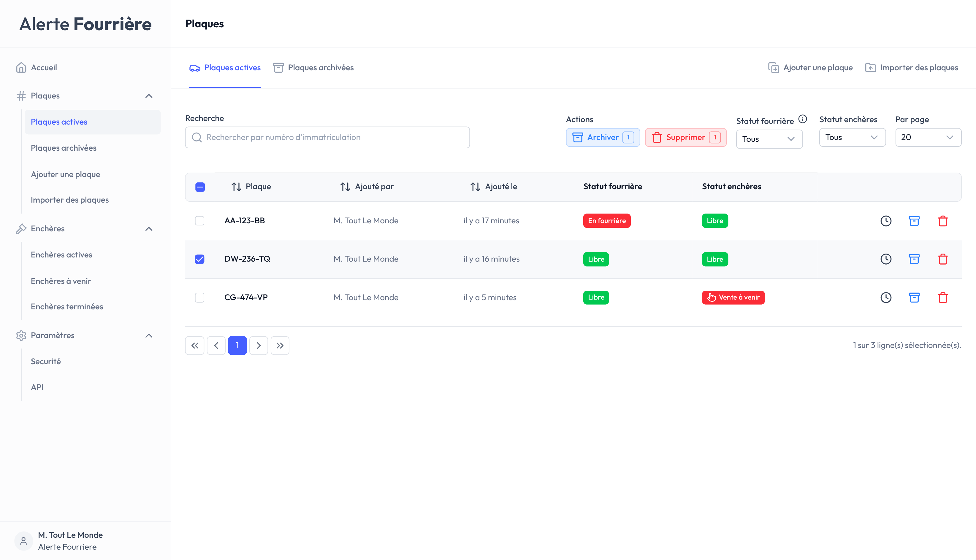Click the history clock icon for CG-474-VP
Viewport: 976px width, 560px height.
[885, 297]
